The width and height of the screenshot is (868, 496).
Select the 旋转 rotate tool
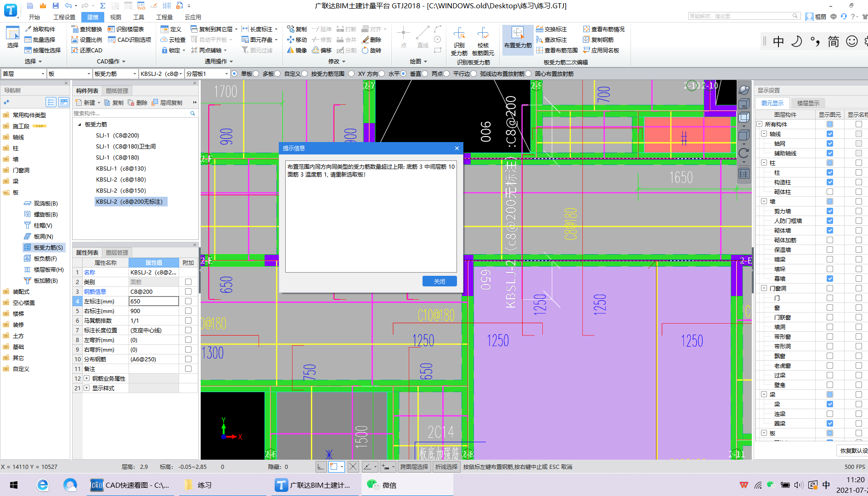click(372, 50)
